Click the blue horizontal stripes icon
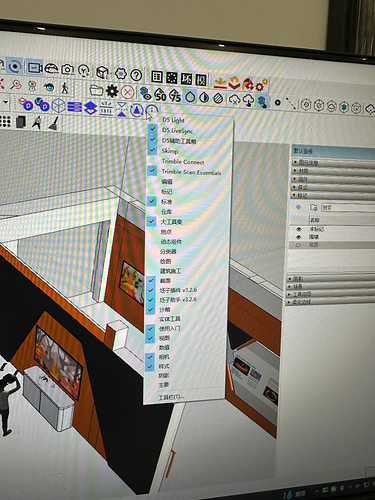This screenshot has height=500, width=375. click(x=74, y=107)
